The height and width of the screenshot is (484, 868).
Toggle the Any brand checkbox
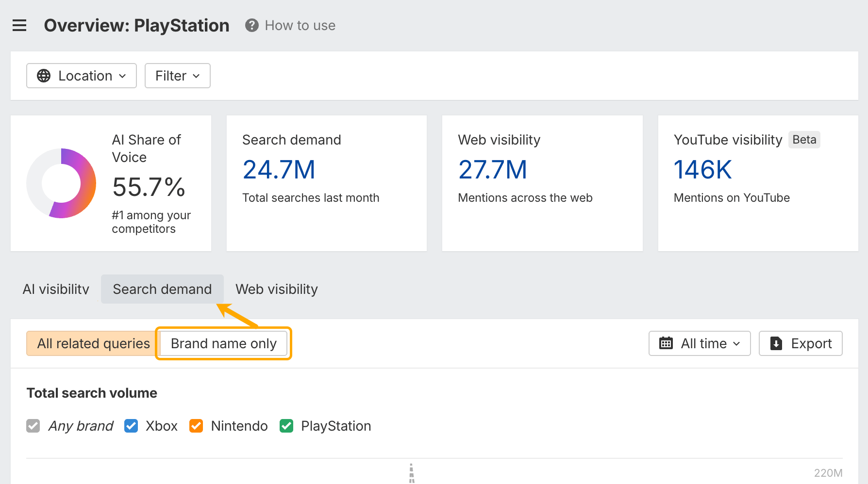(x=33, y=426)
